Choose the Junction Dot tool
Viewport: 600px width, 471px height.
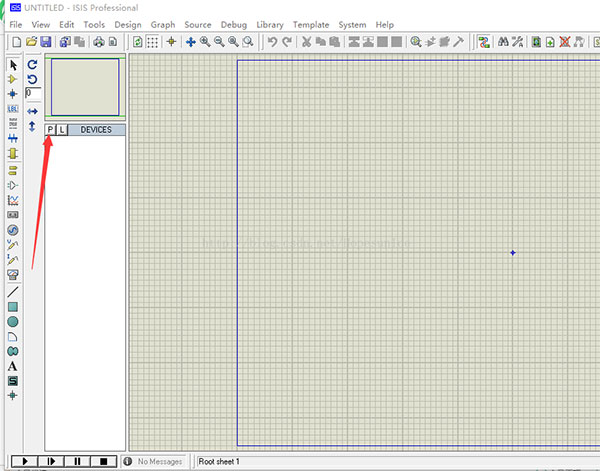[13, 93]
